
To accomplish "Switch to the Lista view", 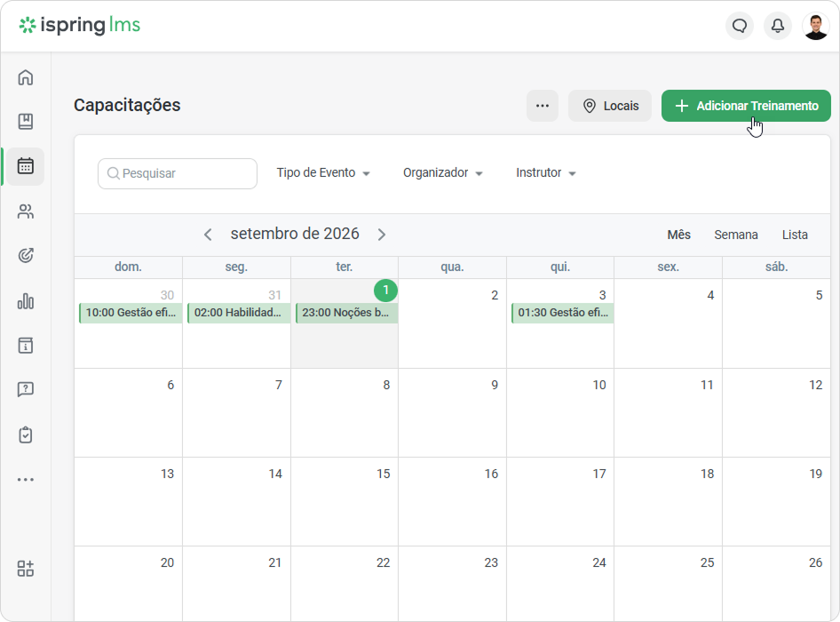I will coord(795,235).
